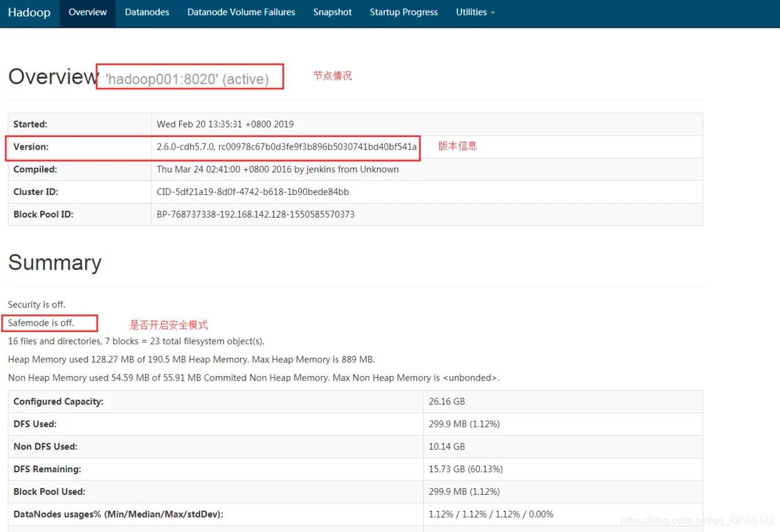
Task: Select the 1.12% / 1.12% usages value
Action: coord(491,515)
